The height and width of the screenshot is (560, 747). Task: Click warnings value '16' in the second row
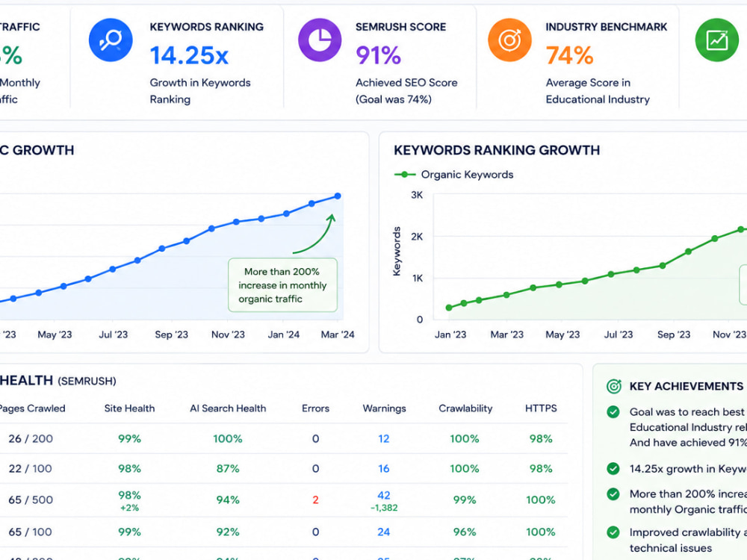pyautogui.click(x=384, y=469)
